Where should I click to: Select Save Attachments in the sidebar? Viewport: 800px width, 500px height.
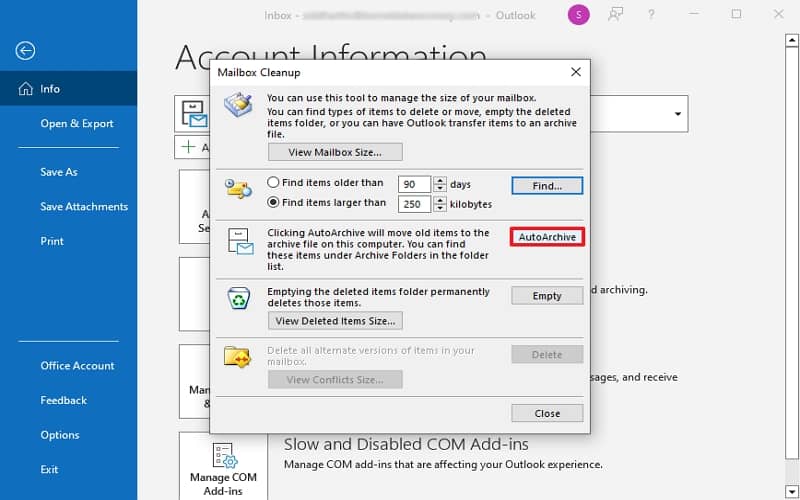point(84,207)
